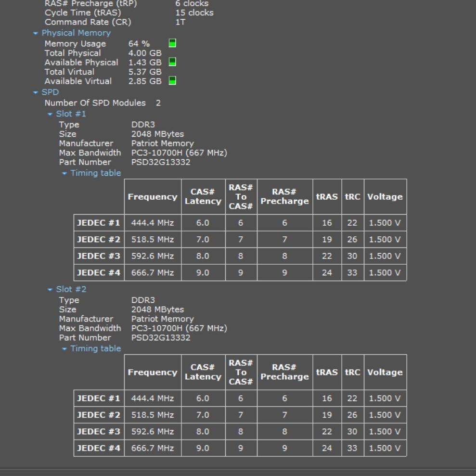Select the JEDEC #1 row in Slot #2 table

tap(99, 399)
